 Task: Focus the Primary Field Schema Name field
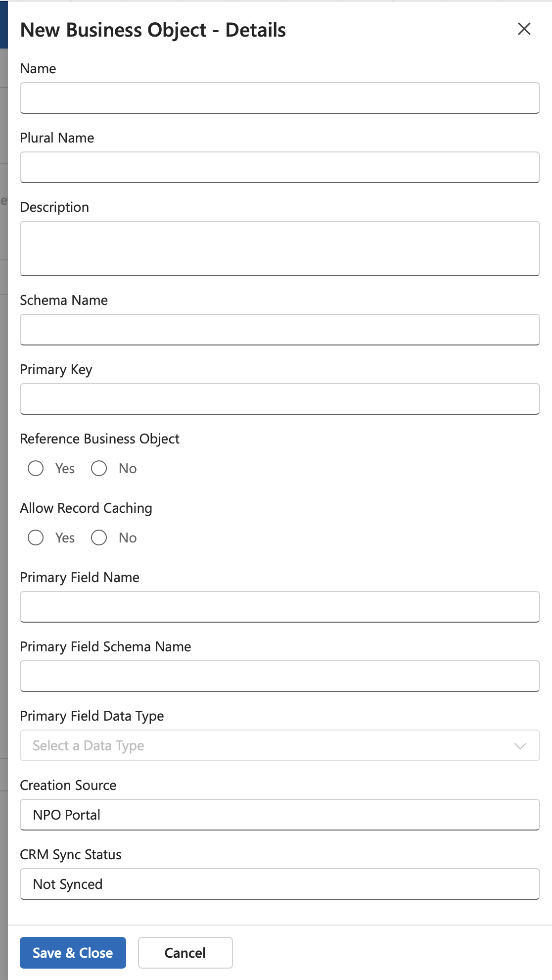(x=279, y=676)
